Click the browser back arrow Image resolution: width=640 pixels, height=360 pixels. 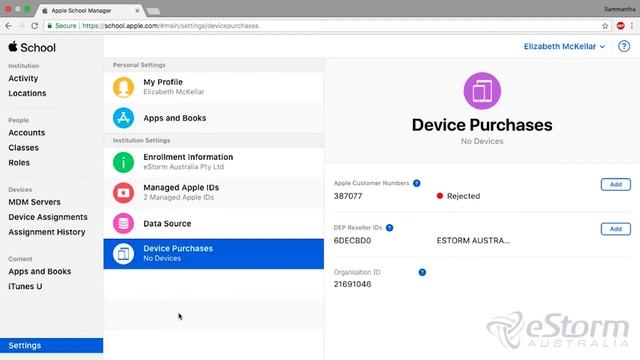9,26
